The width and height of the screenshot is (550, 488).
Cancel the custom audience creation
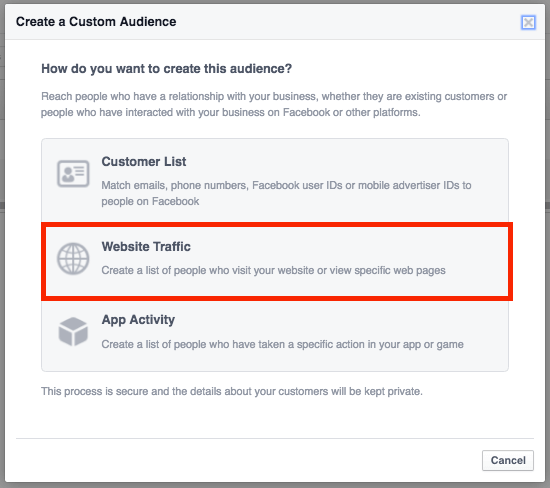508,460
